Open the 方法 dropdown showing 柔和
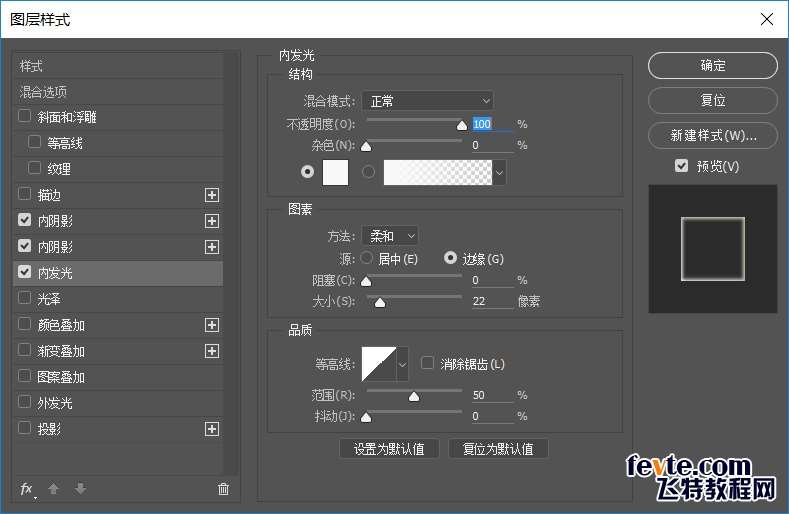The height and width of the screenshot is (514, 789). tap(390, 236)
